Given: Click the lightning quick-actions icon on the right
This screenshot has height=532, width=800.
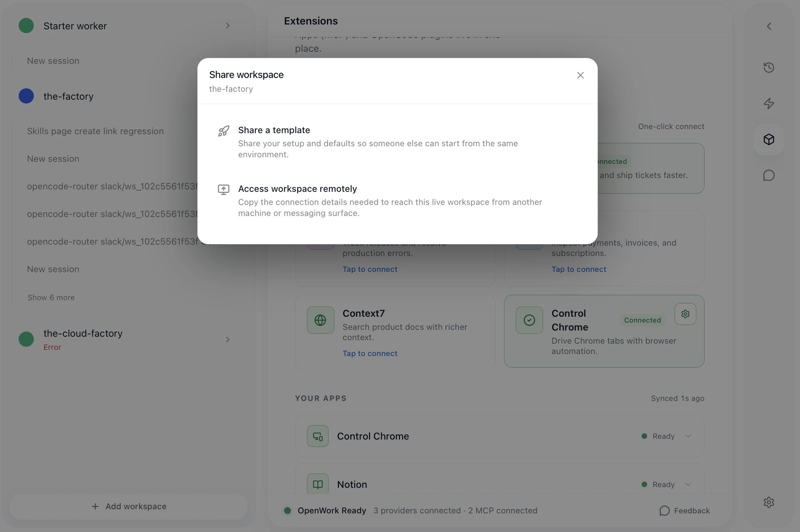Looking at the screenshot, I should [769, 104].
